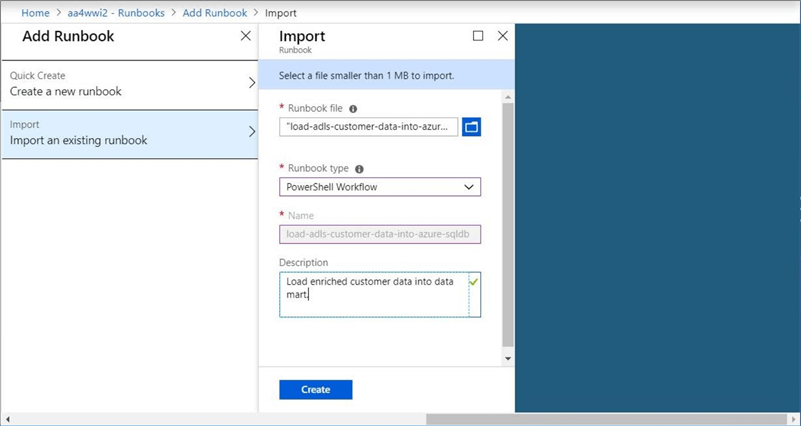This screenshot has height=426, width=801.
Task: Click the Runbook file path field
Action: (368, 127)
